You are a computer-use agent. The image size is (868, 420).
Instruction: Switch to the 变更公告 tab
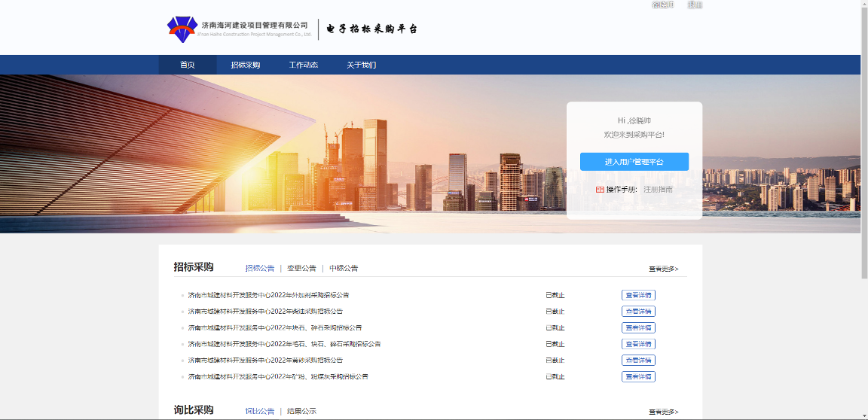[x=301, y=268]
